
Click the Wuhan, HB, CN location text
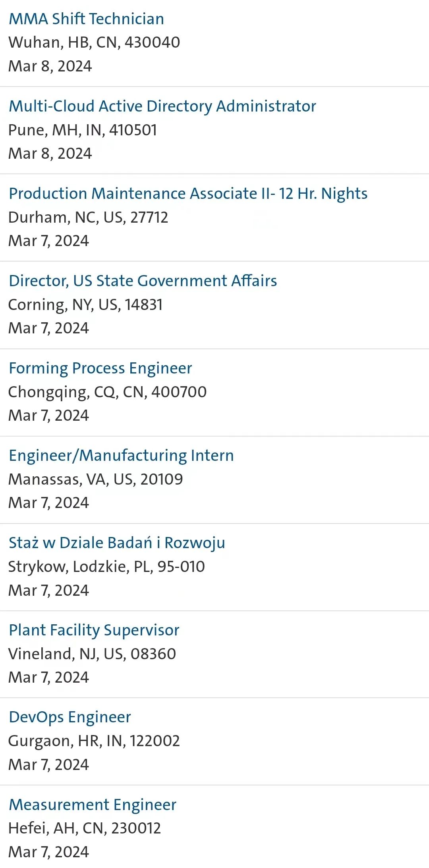[94, 42]
